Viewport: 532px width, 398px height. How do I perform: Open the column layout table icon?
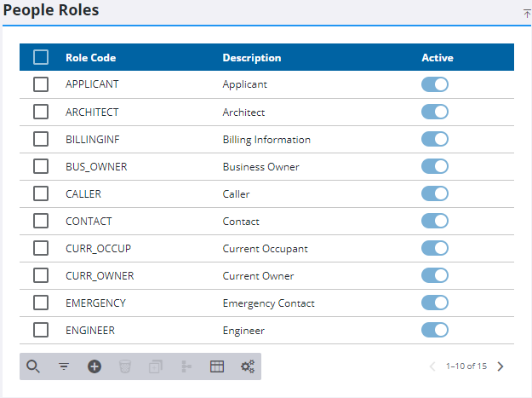click(217, 366)
